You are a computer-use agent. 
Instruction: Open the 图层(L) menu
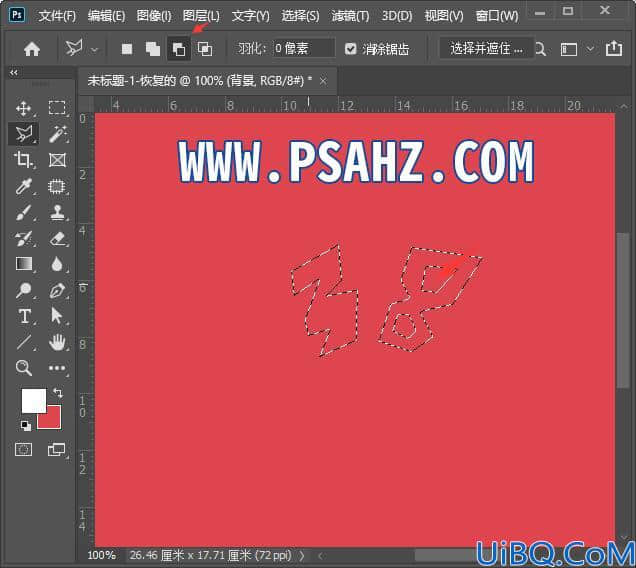[x=201, y=16]
